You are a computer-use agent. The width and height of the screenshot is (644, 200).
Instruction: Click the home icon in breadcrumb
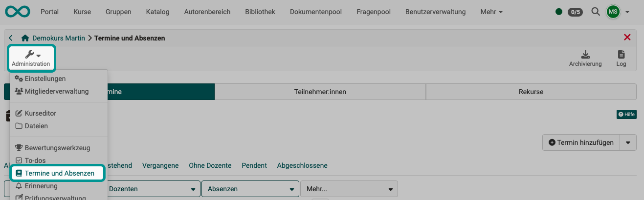click(x=25, y=38)
